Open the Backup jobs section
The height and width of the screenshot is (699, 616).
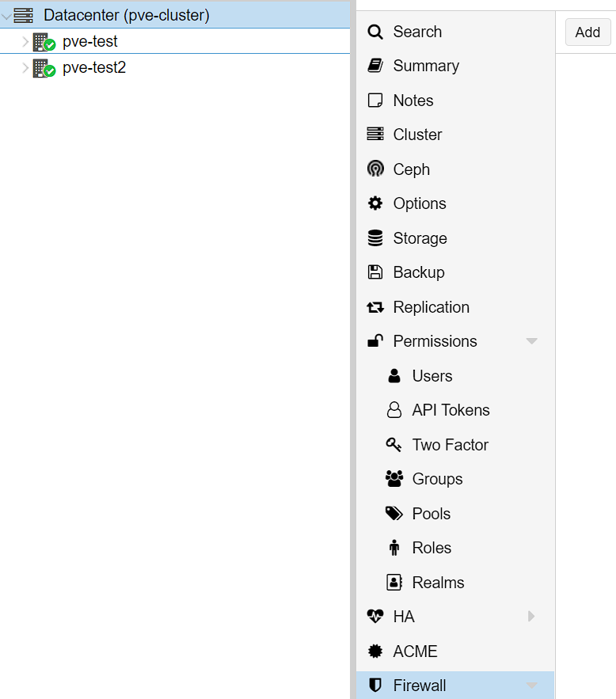[419, 272]
